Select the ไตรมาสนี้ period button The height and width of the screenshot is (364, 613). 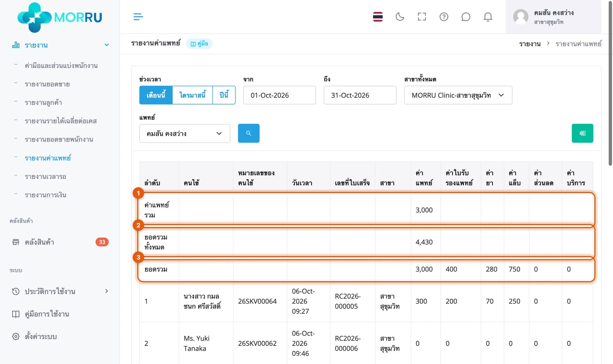tap(192, 95)
